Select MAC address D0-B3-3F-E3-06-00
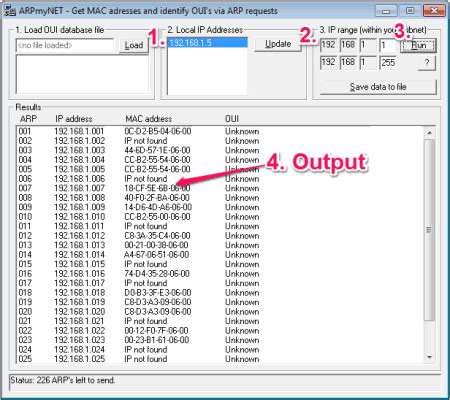The height and width of the screenshot is (400, 450). 158,293
